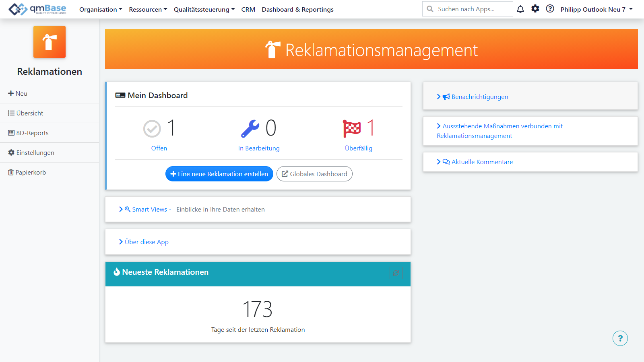Click the Reklamationsmanagement banner title
Screen dimensions: 644x362
[382, 50]
